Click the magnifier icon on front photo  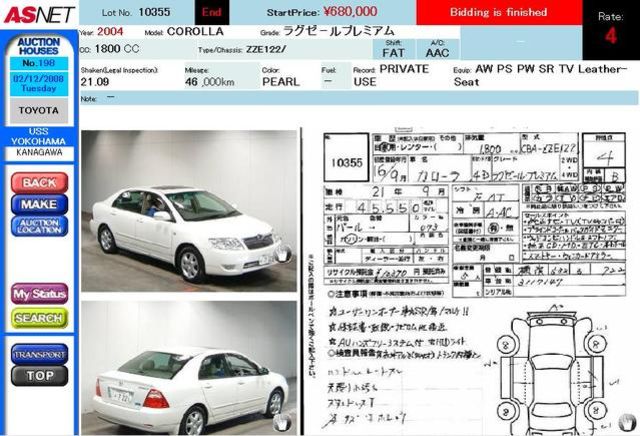(x=283, y=254)
